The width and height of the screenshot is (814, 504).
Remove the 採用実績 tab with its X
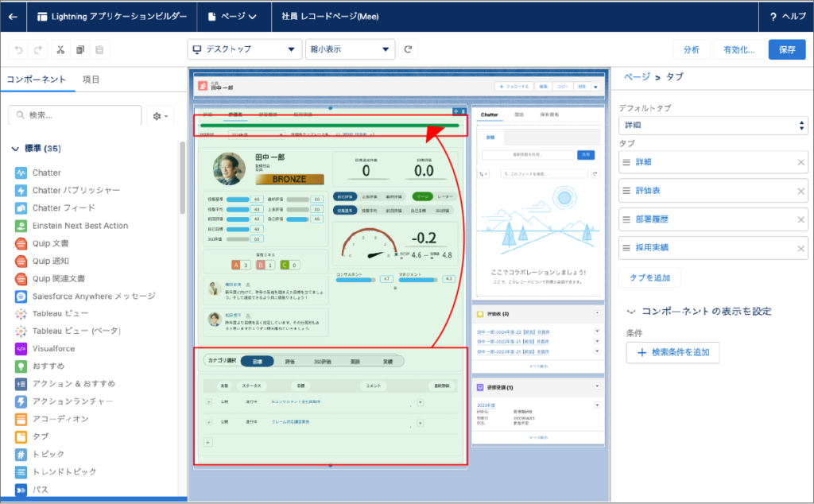(x=801, y=248)
